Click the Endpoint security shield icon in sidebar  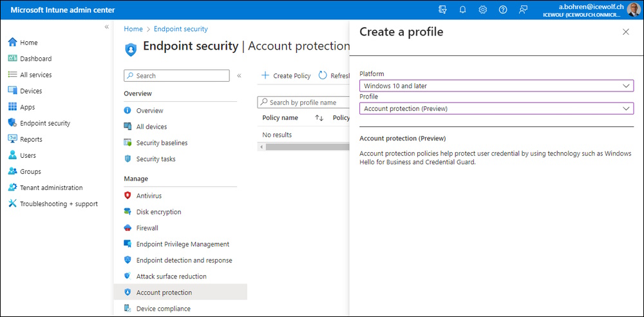[x=13, y=123]
